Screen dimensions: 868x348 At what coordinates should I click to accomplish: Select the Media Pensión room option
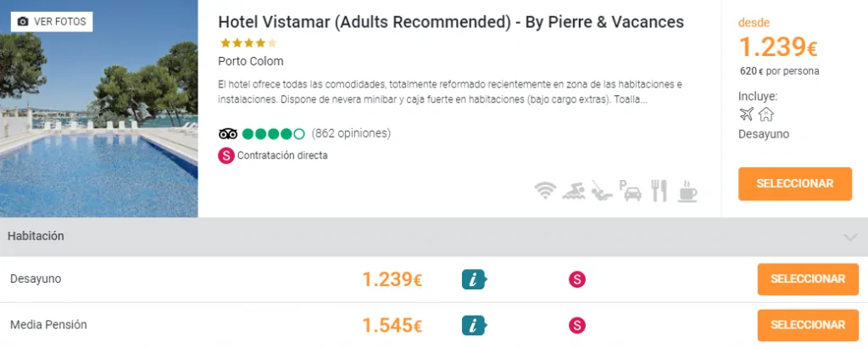point(807,325)
